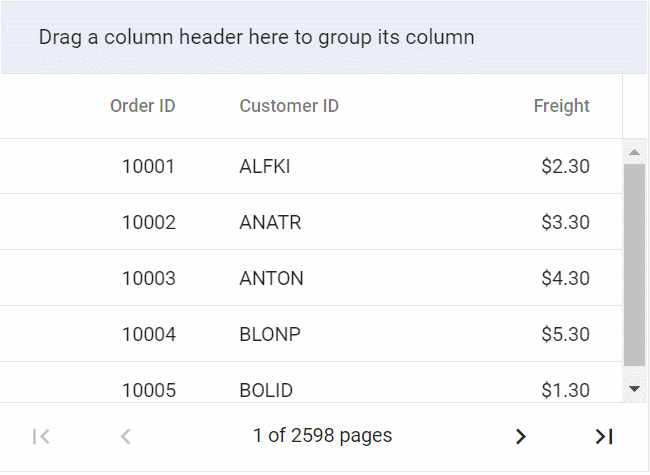
Task: Select the $2.30 freight cell
Action: 565,167
